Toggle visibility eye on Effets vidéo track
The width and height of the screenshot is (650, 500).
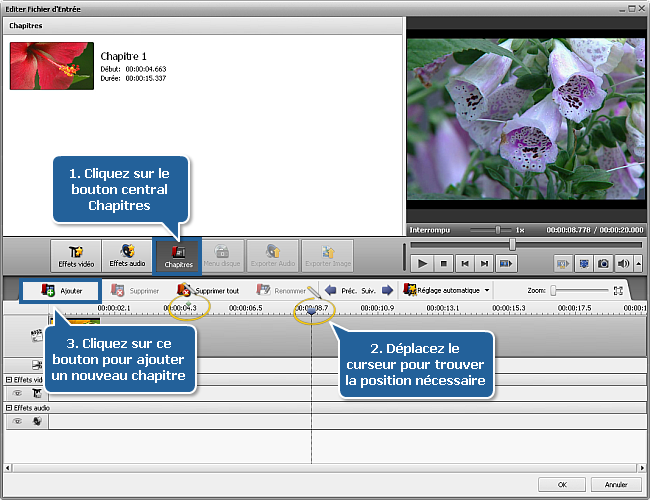(x=17, y=394)
